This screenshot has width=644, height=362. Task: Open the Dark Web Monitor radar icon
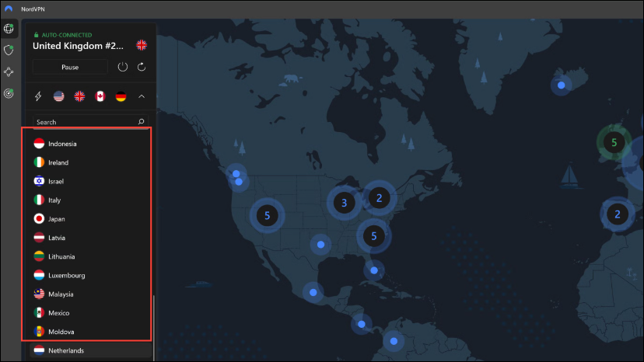[x=9, y=93]
